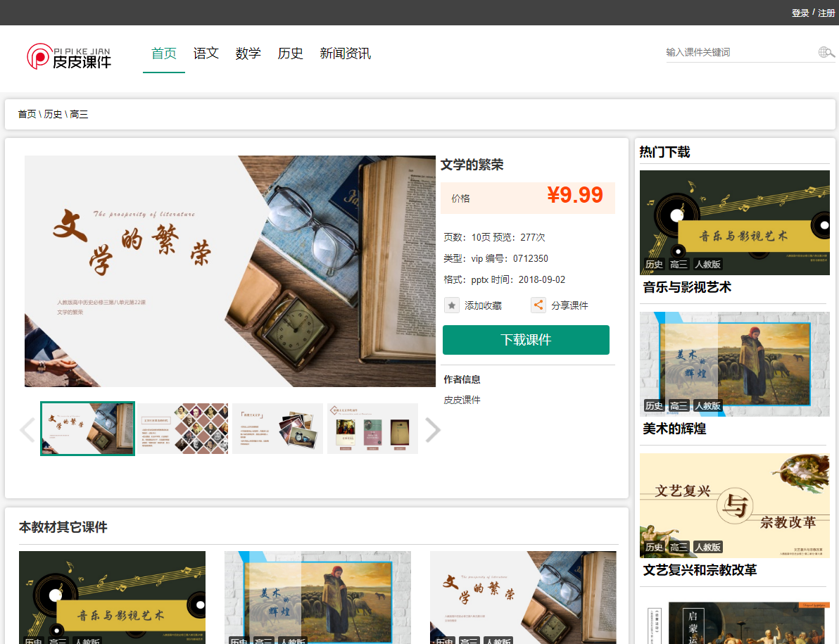Screen dimensions: 839x644
Task: Open the 数学 navigation tab
Action: (x=248, y=53)
